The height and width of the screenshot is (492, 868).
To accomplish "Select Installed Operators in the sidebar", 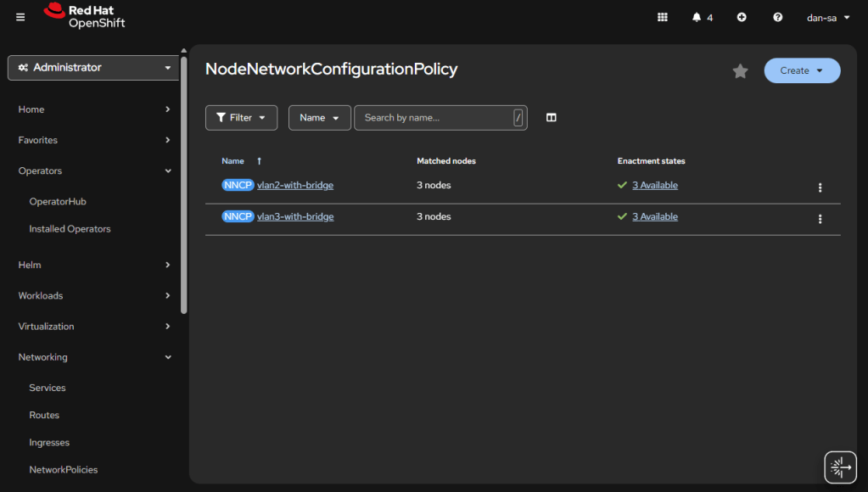I will (x=70, y=229).
